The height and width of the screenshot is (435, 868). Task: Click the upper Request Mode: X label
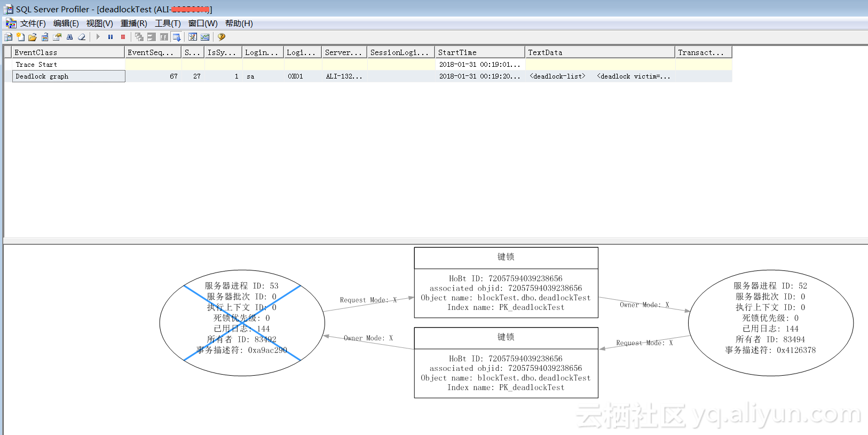[x=368, y=300]
